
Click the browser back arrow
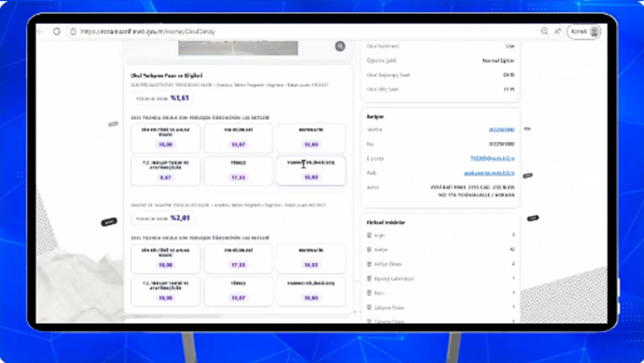(x=41, y=31)
